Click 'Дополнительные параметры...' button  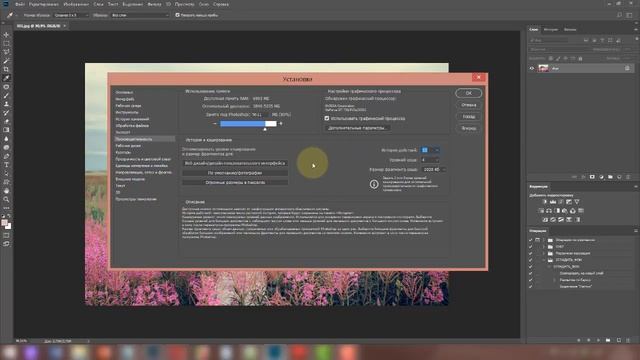(357, 128)
